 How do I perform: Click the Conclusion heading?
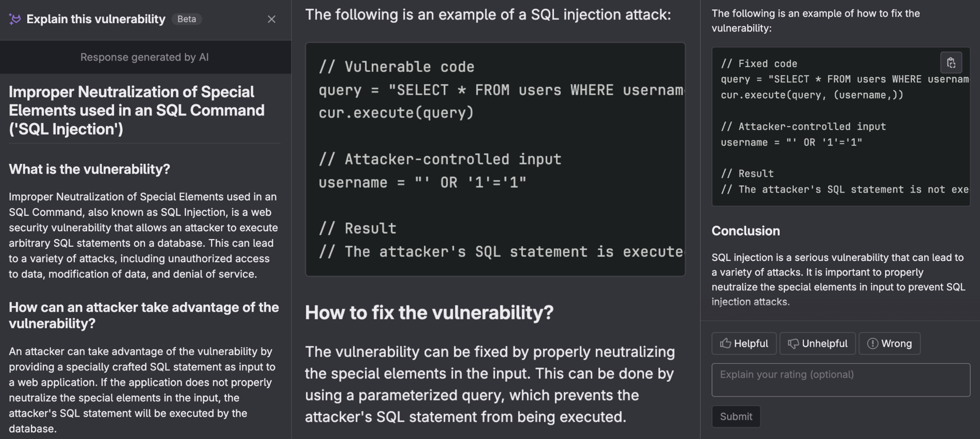point(745,231)
